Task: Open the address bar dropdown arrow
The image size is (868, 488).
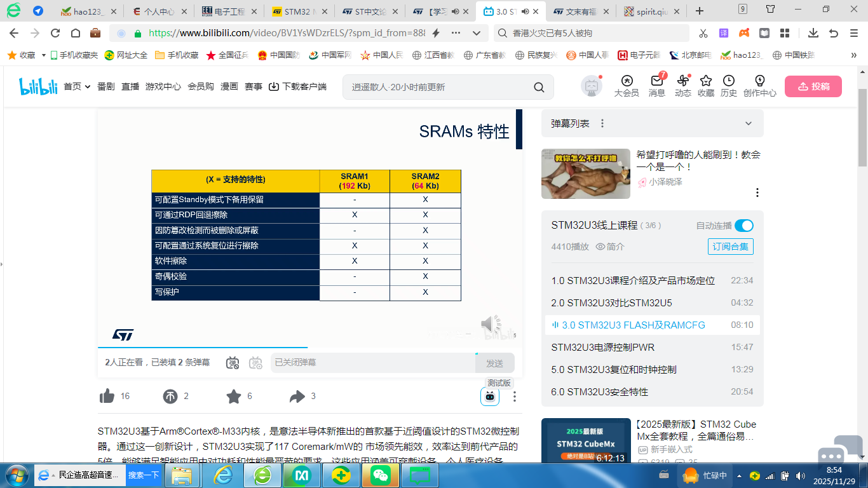Action: [477, 33]
